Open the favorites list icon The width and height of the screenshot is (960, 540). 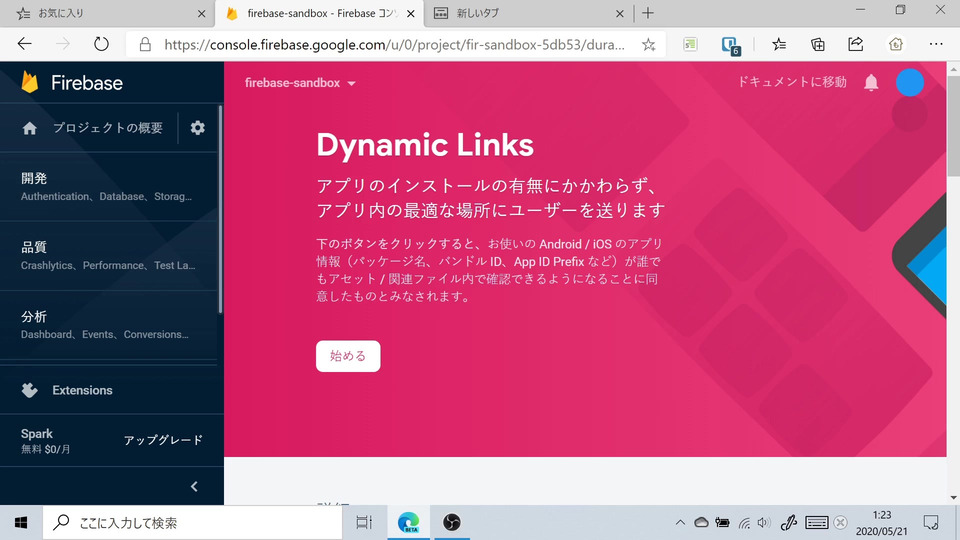click(779, 44)
